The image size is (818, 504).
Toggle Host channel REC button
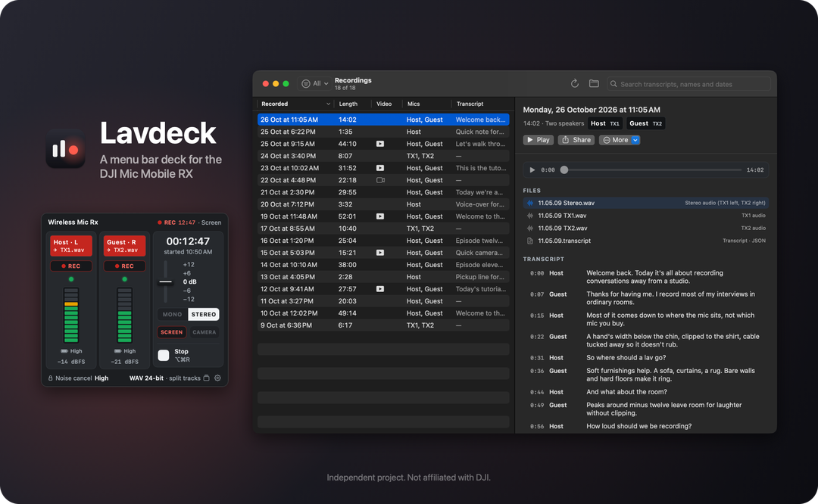pos(71,266)
